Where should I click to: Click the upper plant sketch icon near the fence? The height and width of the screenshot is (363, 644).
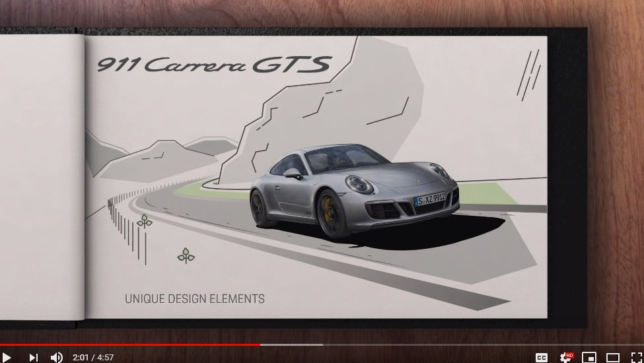(x=145, y=221)
